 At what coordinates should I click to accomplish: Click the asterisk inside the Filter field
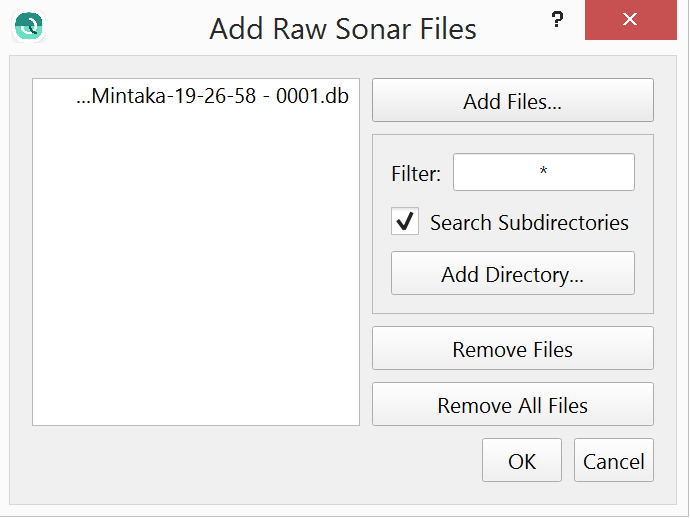[x=543, y=172]
